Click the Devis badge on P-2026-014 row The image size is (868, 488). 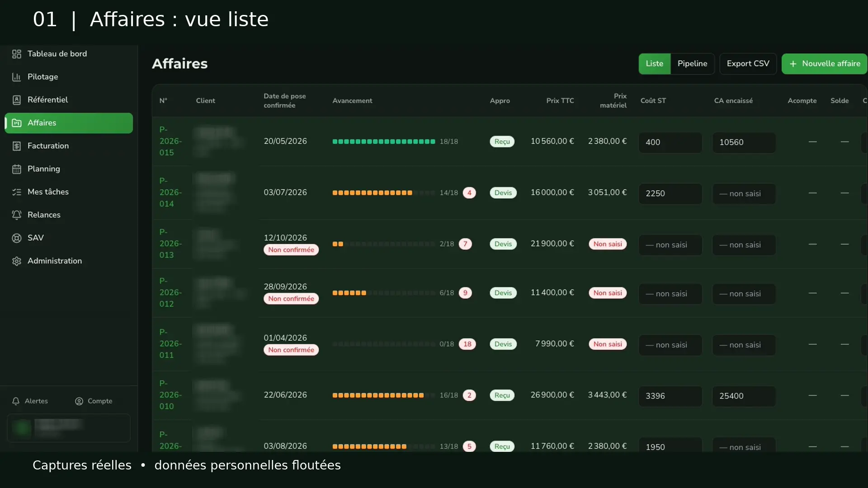coord(503,193)
